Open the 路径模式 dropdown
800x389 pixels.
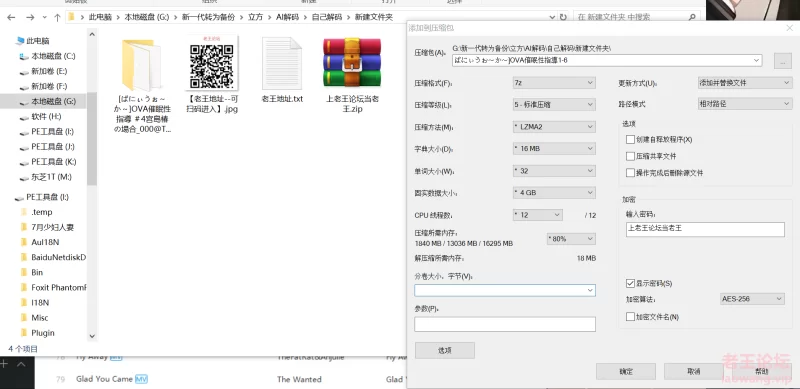point(744,104)
